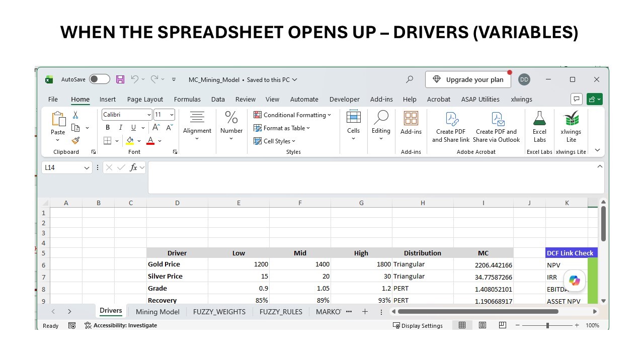
Task: Click the Insert Function fx icon
Action: point(133,167)
